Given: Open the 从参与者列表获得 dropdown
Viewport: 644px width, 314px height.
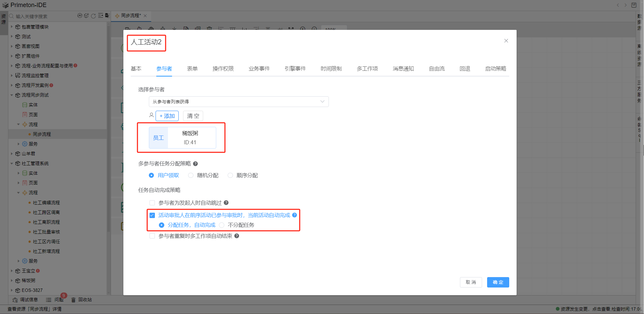Looking at the screenshot, I should pos(238,102).
